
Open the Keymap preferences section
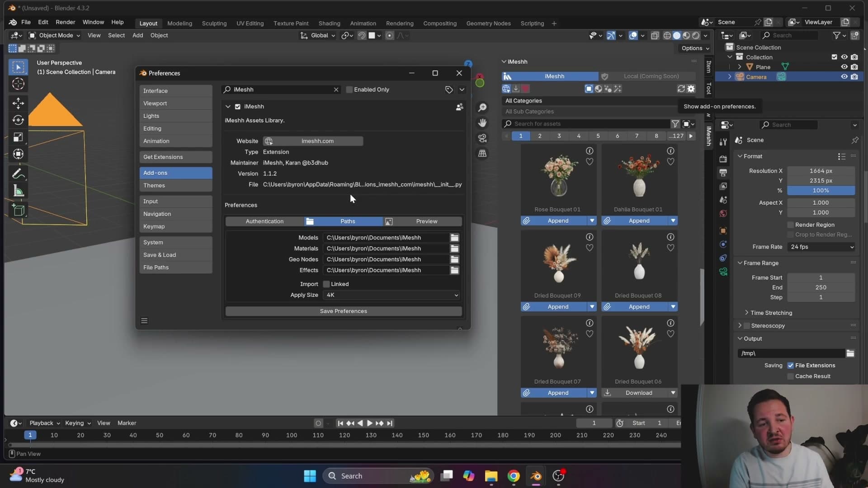[x=175, y=226]
